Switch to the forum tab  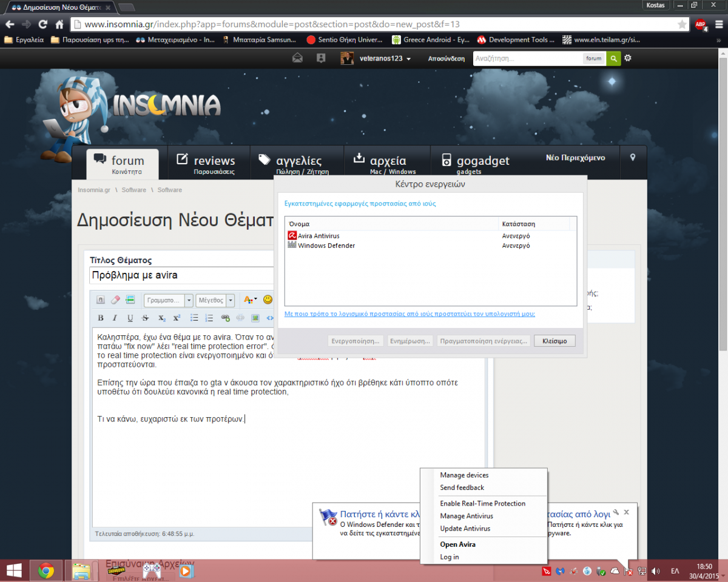coord(123,164)
